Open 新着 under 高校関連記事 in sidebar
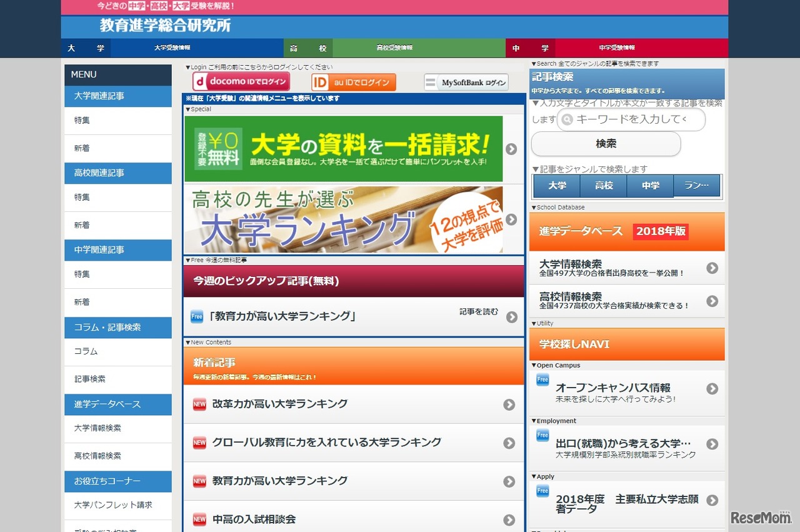Screen dimensions: 800x532 point(118,226)
